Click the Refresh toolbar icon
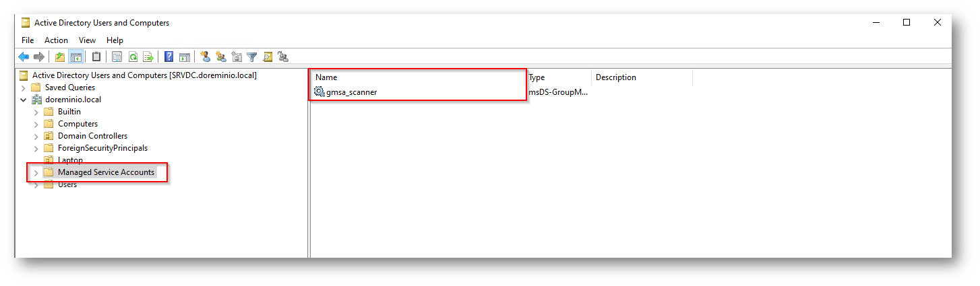Viewport: 980px width, 286px height. point(133,57)
